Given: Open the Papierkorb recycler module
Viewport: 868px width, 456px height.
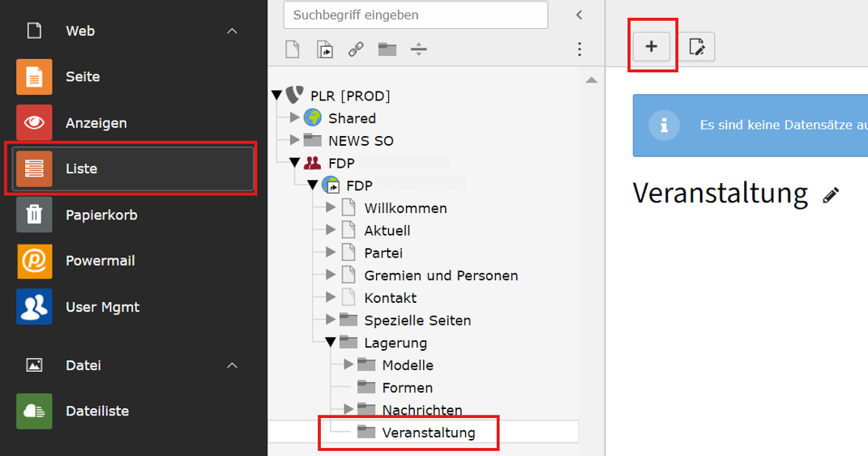Looking at the screenshot, I should coord(133,215).
